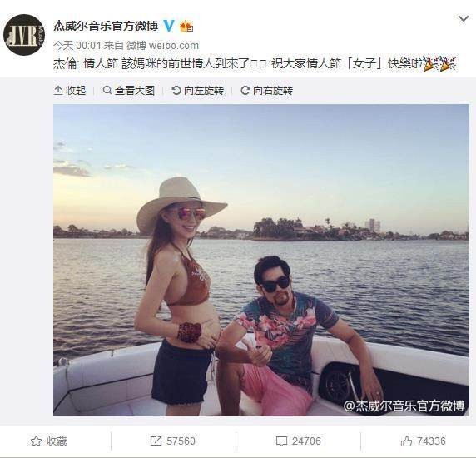476x458 pixels.
Task: Rotate the image left with 向左旋转
Action: (198, 91)
